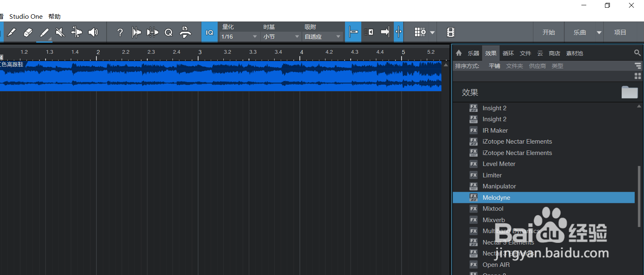Toggle the autoscroll arrow icon
The height and width of the screenshot is (275, 644).
click(385, 32)
